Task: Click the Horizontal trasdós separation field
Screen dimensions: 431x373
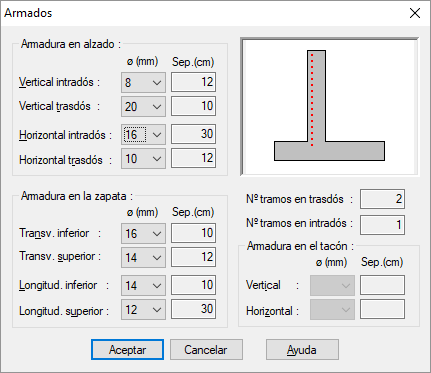Action: (193, 158)
